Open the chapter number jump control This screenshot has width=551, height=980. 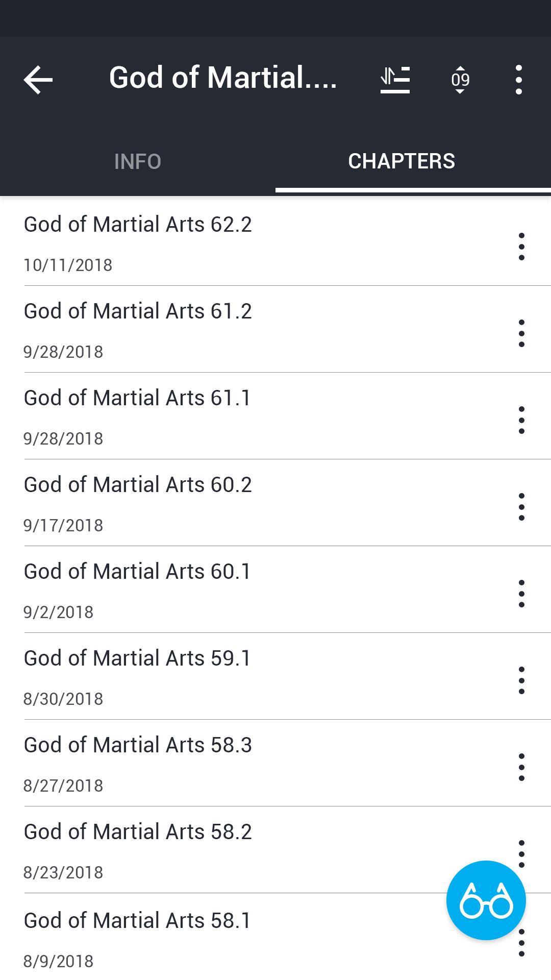click(460, 80)
